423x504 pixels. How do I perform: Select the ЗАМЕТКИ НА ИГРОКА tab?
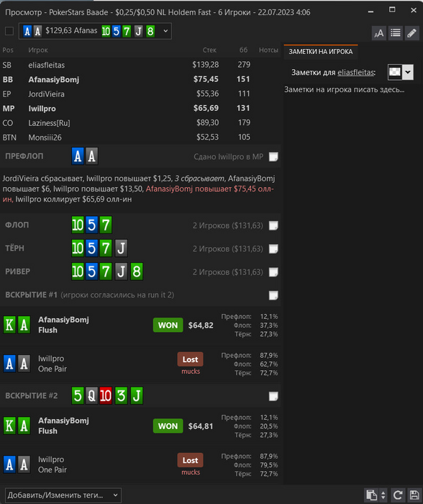pyautogui.click(x=321, y=52)
